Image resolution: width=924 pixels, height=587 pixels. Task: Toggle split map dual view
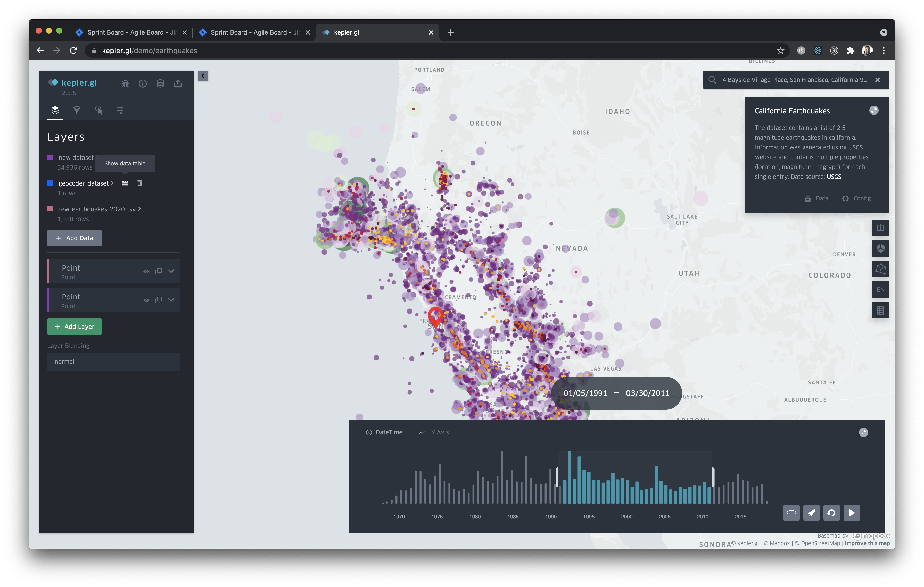[880, 228]
